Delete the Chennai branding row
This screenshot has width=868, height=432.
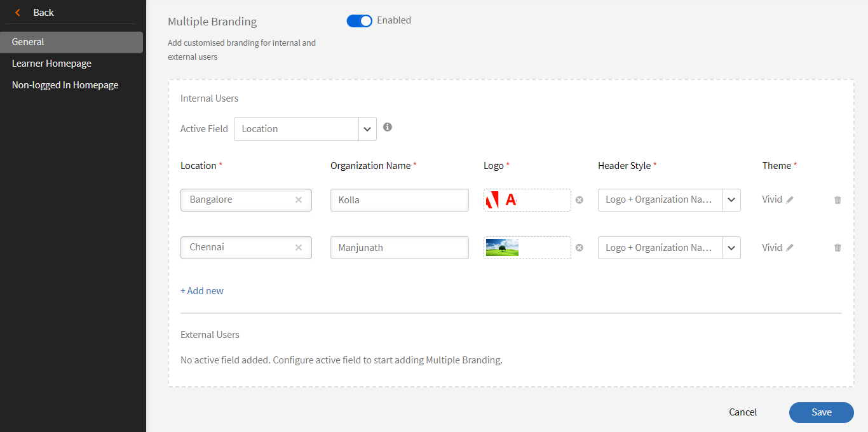(x=837, y=248)
